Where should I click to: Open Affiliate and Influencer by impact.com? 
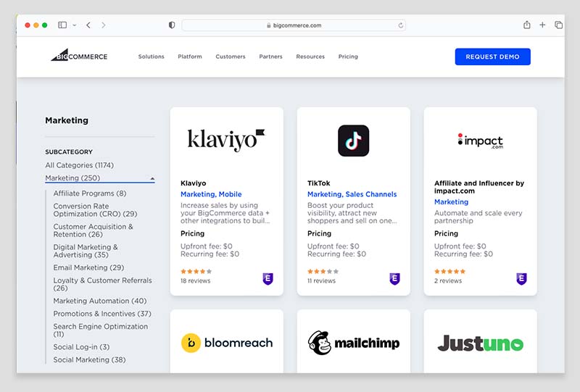(x=479, y=187)
